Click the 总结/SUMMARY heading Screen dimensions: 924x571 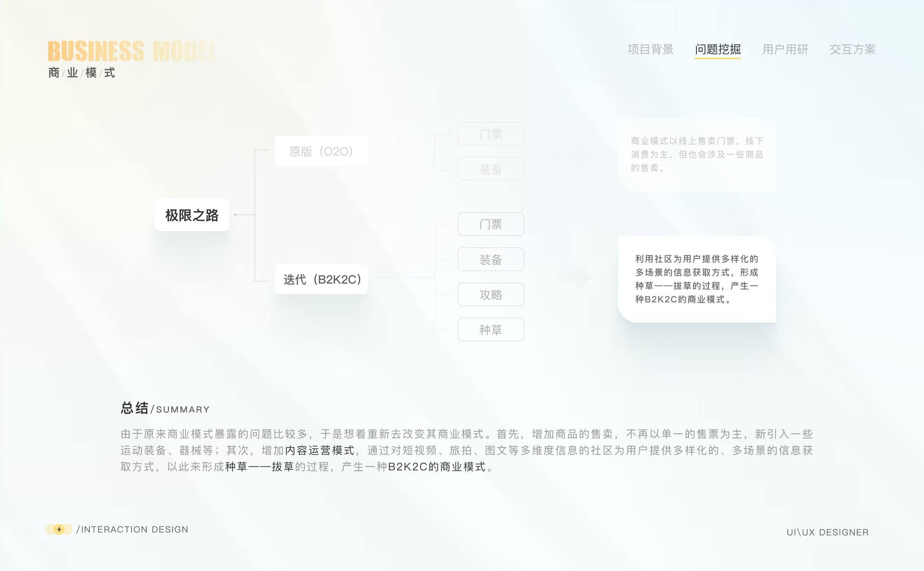(x=165, y=408)
